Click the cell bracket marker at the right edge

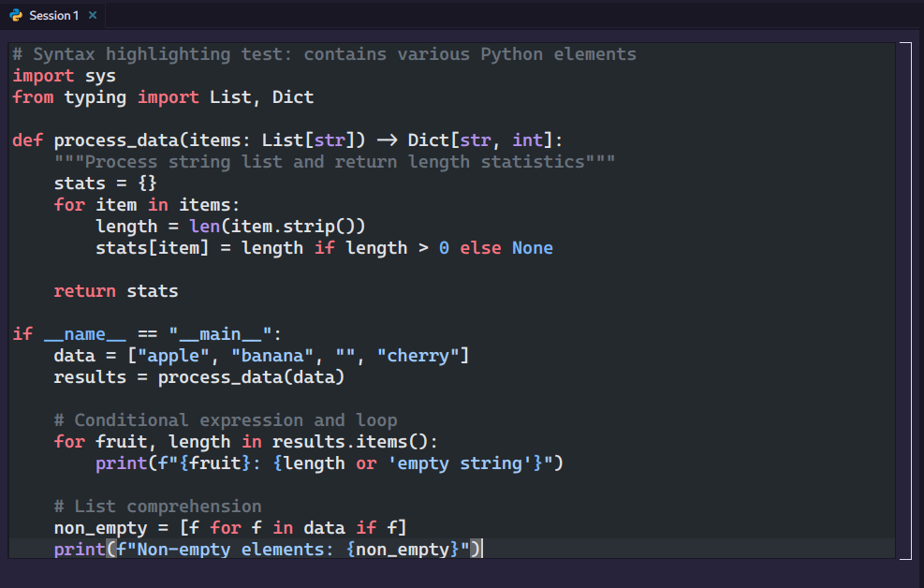905,301
